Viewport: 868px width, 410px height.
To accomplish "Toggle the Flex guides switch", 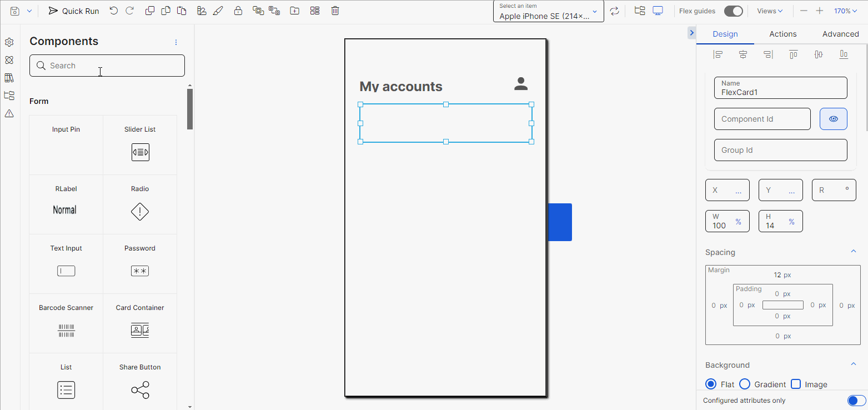I will point(733,11).
